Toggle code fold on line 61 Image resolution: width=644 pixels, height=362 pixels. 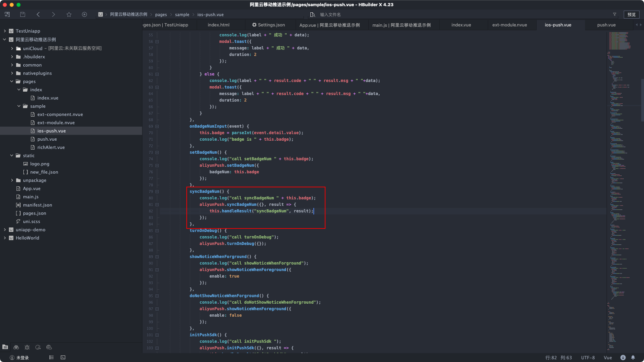click(157, 74)
